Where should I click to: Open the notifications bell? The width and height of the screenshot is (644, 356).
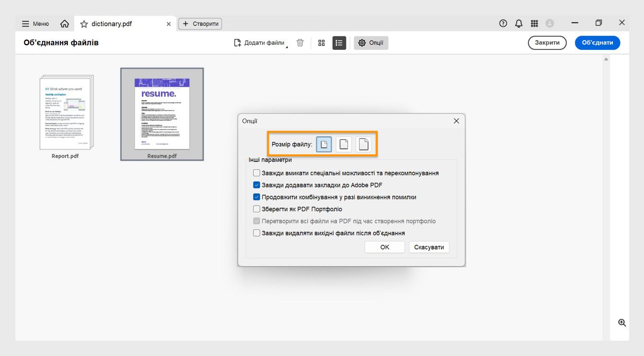pyautogui.click(x=518, y=23)
